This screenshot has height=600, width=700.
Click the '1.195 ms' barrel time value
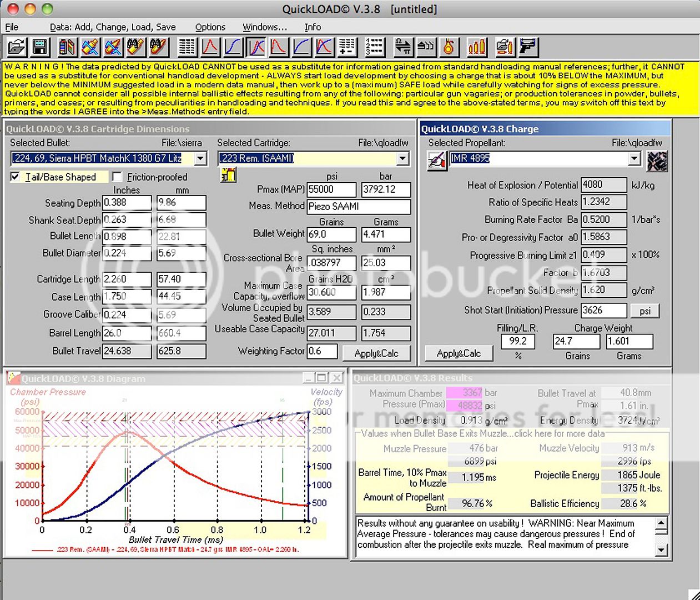479,477
